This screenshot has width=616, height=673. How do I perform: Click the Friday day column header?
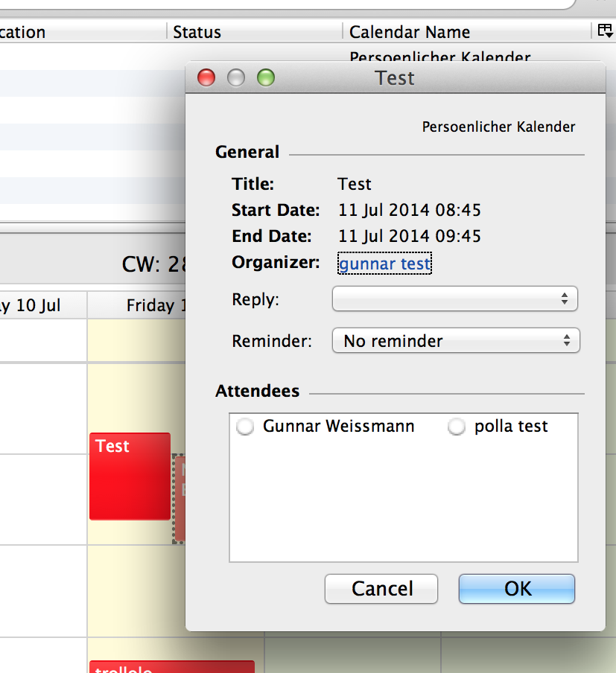[x=149, y=305]
